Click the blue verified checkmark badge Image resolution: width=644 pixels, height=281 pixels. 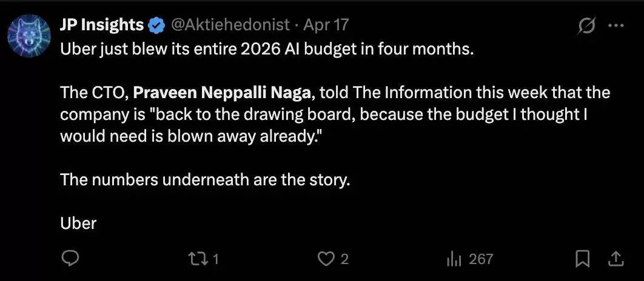pyautogui.click(x=156, y=26)
